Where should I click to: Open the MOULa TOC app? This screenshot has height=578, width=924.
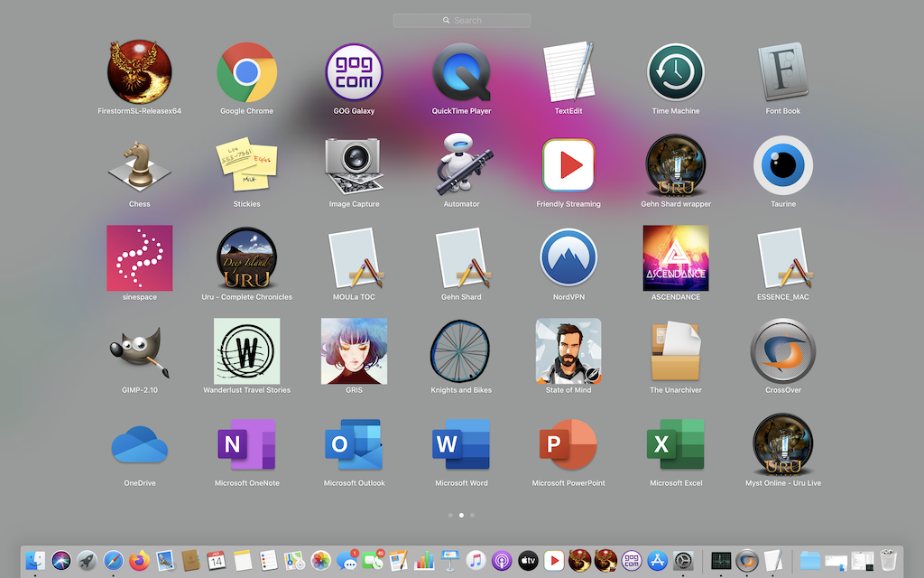click(354, 258)
